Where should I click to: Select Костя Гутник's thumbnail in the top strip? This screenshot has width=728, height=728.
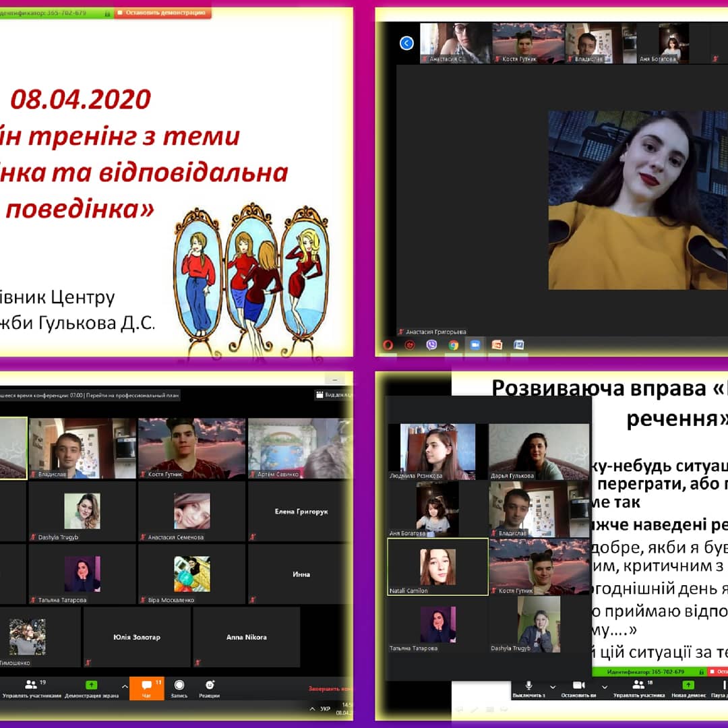coord(519,42)
